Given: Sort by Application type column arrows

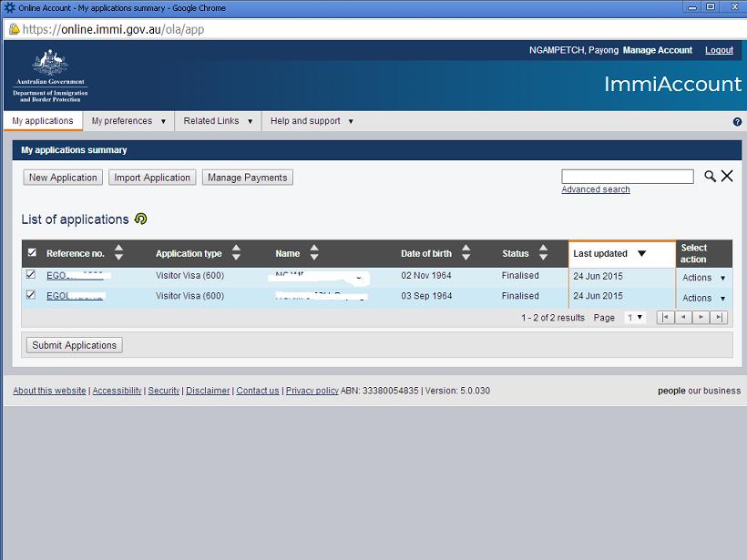Looking at the screenshot, I should tap(236, 253).
